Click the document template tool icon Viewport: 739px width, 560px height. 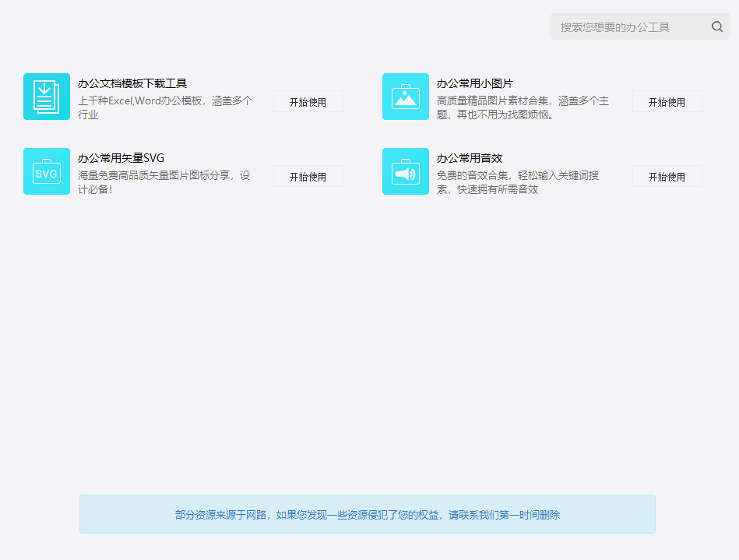coord(47,96)
